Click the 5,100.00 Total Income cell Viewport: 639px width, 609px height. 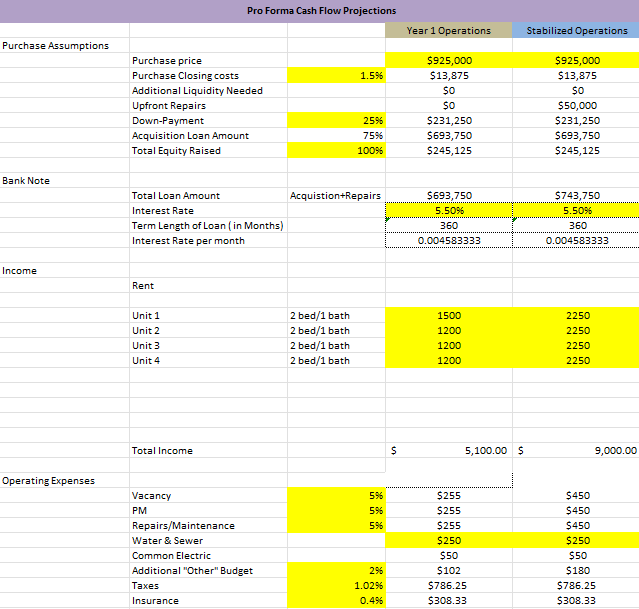(449, 450)
